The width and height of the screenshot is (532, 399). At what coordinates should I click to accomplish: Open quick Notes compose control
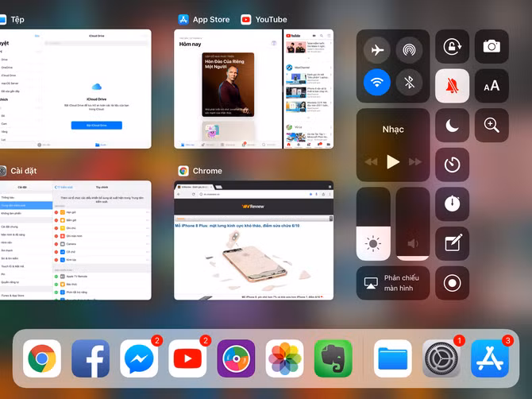tap(453, 243)
